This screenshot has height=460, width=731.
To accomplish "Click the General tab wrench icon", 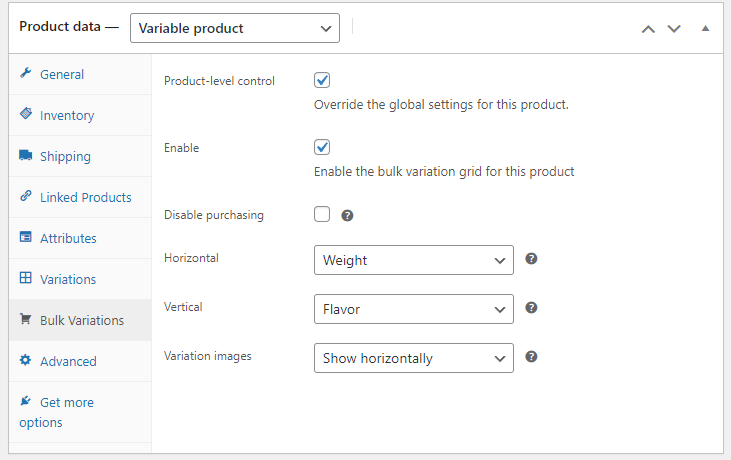I will click(26, 74).
